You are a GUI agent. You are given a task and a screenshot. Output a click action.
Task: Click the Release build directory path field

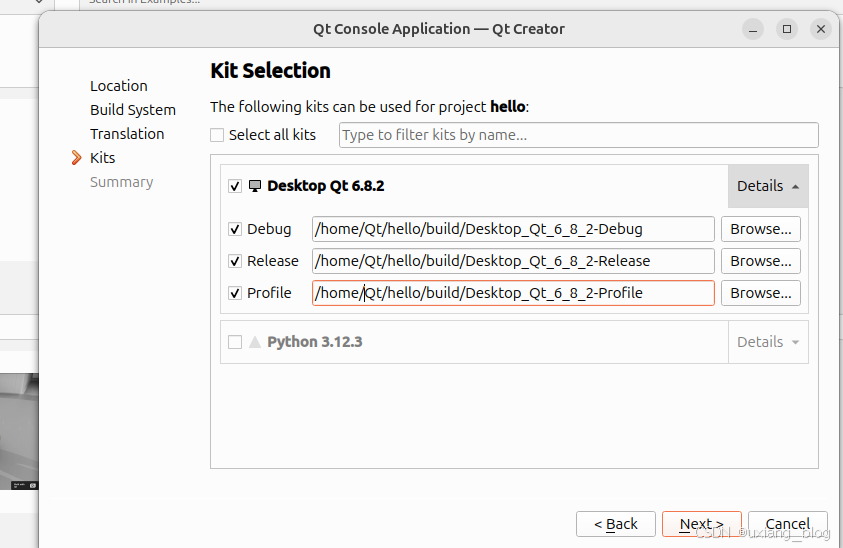coord(513,261)
